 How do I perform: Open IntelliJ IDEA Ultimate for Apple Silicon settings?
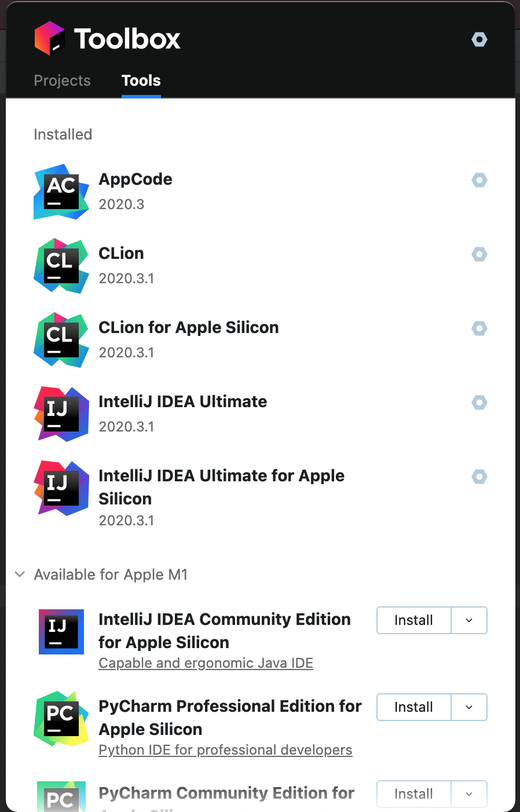pyautogui.click(x=479, y=477)
